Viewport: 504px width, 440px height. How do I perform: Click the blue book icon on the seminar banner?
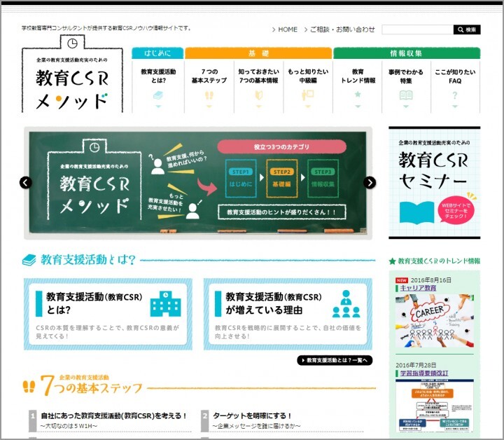coord(416,212)
